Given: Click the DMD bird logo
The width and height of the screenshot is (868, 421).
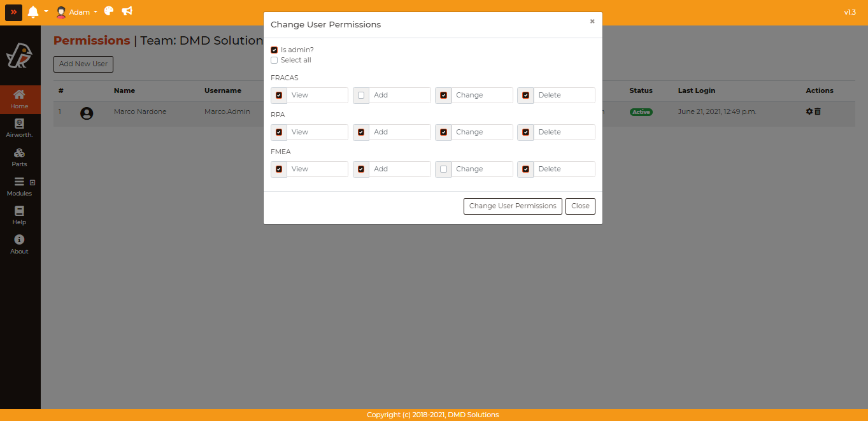Looking at the screenshot, I should tap(19, 56).
